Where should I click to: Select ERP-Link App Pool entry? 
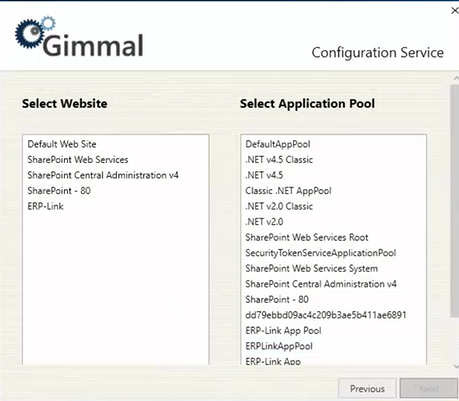283,331
